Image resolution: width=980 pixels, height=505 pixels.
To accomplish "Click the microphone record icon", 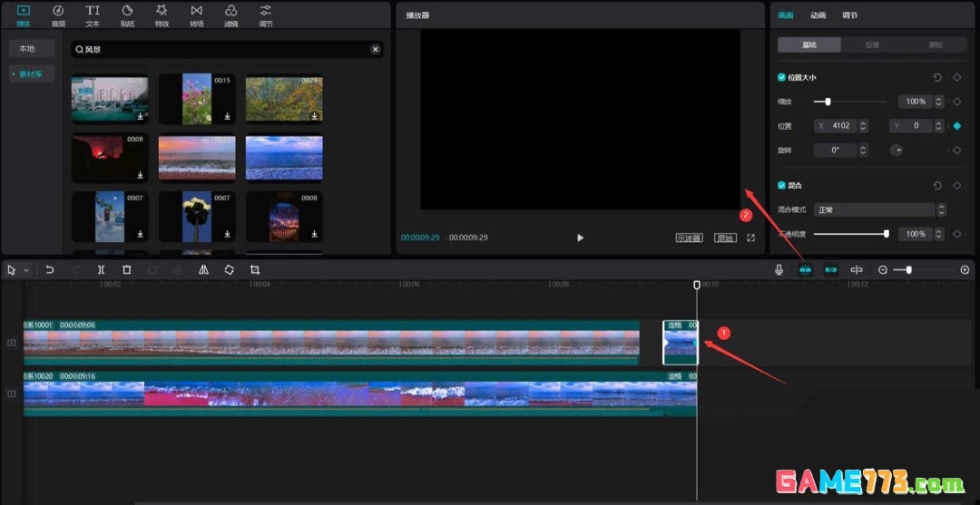I will (x=779, y=270).
